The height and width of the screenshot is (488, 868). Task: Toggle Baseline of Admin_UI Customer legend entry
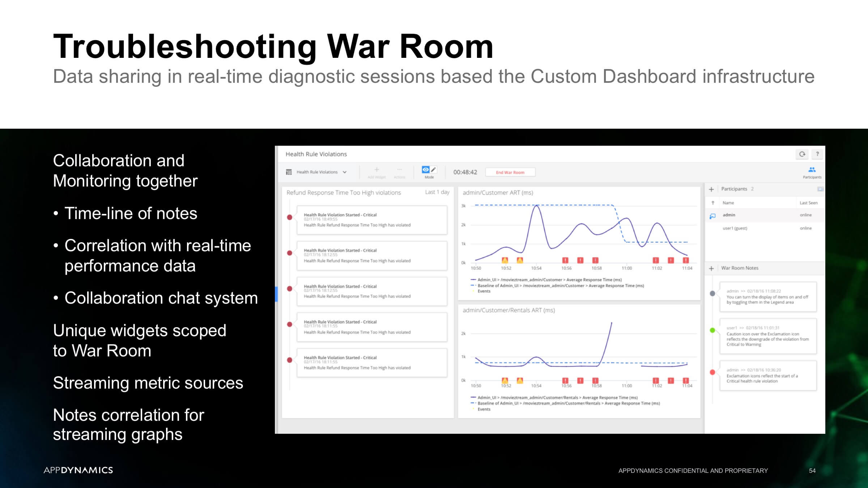pos(557,286)
